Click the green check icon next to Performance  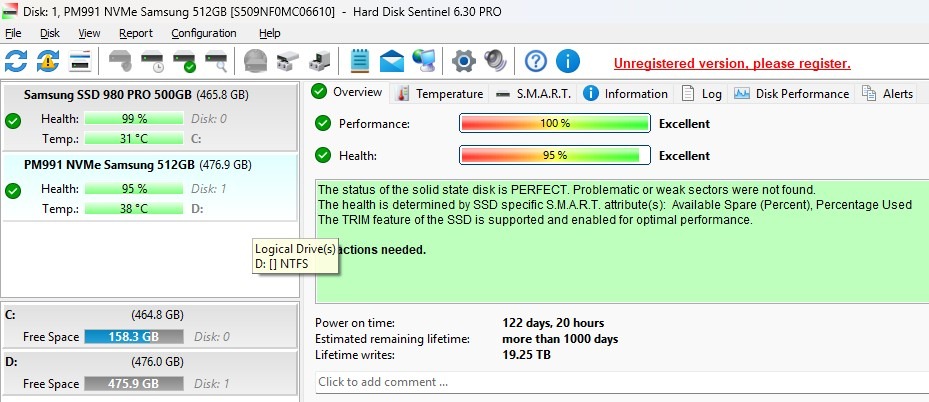tap(323, 123)
